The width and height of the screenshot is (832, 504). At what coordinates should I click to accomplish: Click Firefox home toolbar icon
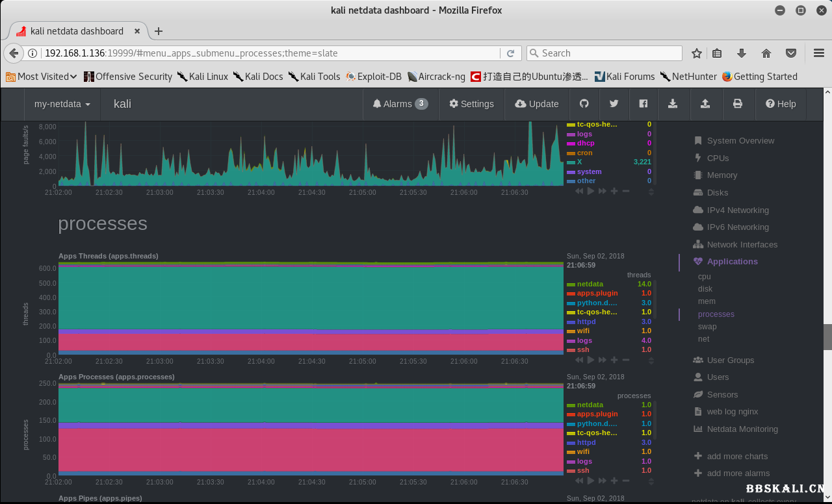click(x=766, y=53)
